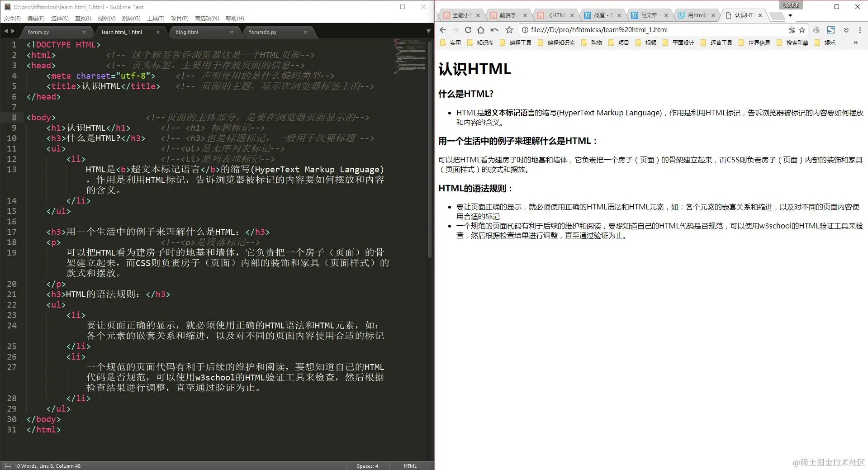
Task: Open the 世界信息 bookmarks folder
Action: pos(754,43)
